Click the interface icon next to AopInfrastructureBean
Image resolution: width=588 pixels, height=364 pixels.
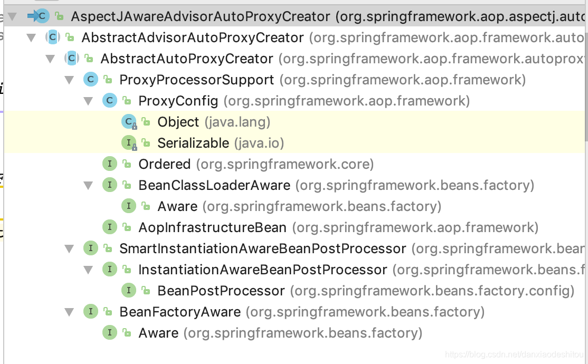coord(109,226)
